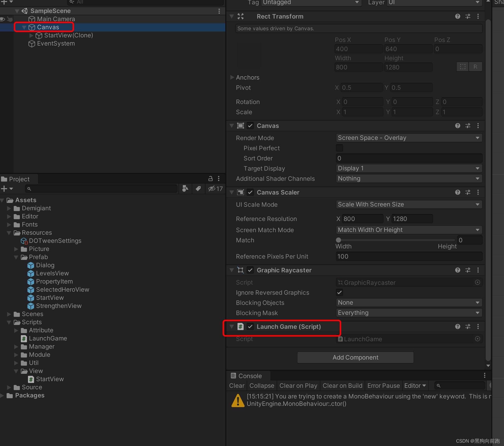
Task: Click Add Component button
Action: [355, 358]
